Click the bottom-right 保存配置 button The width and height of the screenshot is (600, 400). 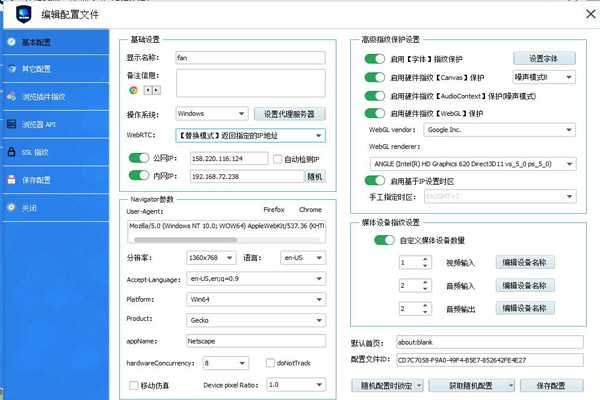(x=551, y=385)
